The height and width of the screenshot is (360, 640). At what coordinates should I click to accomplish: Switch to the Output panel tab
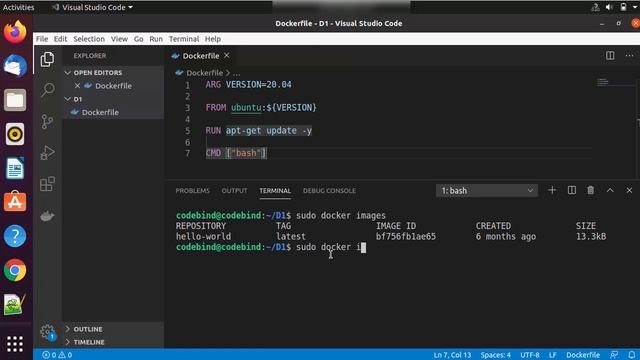point(234,191)
